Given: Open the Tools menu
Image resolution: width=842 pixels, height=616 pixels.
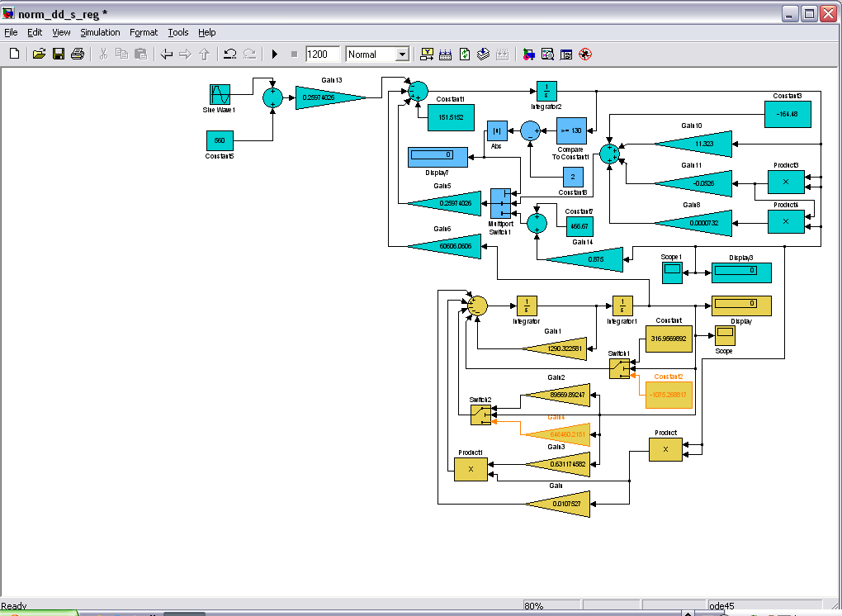Looking at the screenshot, I should pyautogui.click(x=177, y=32).
